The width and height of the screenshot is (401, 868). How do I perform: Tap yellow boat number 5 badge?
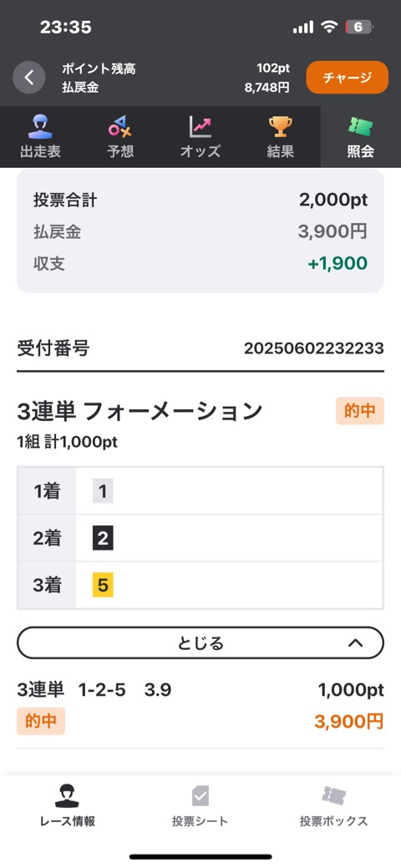click(x=103, y=585)
